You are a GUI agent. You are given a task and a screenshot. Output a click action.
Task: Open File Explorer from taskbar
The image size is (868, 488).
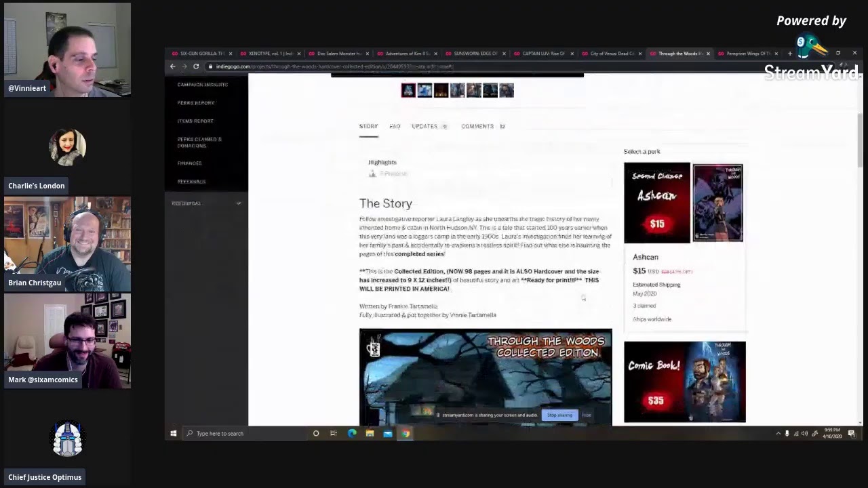click(x=370, y=434)
